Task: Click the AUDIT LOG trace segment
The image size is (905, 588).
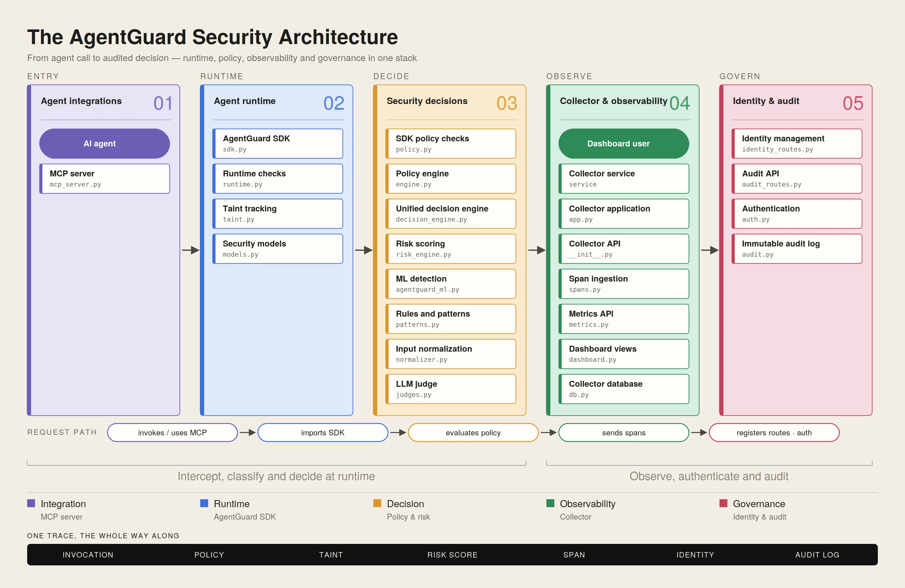Action: coord(817,555)
